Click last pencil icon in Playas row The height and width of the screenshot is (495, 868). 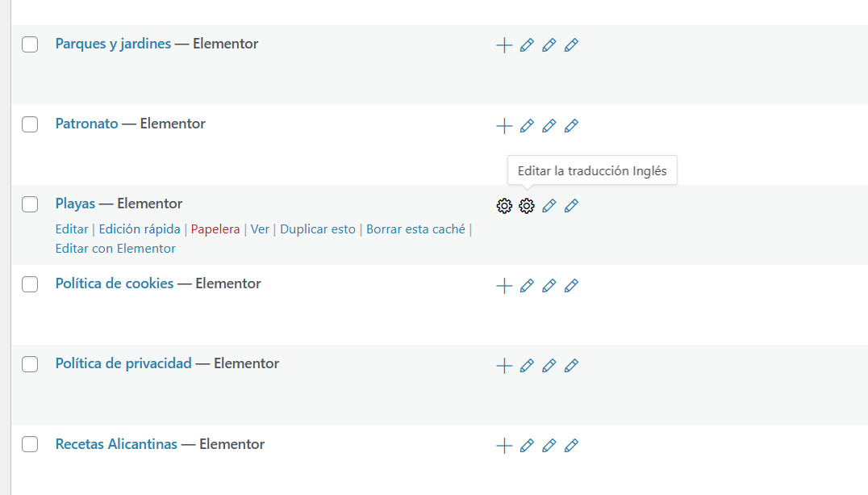571,206
